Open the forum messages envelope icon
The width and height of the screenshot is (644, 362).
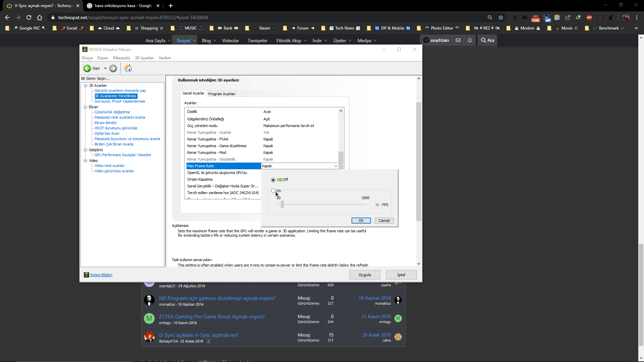(458, 40)
